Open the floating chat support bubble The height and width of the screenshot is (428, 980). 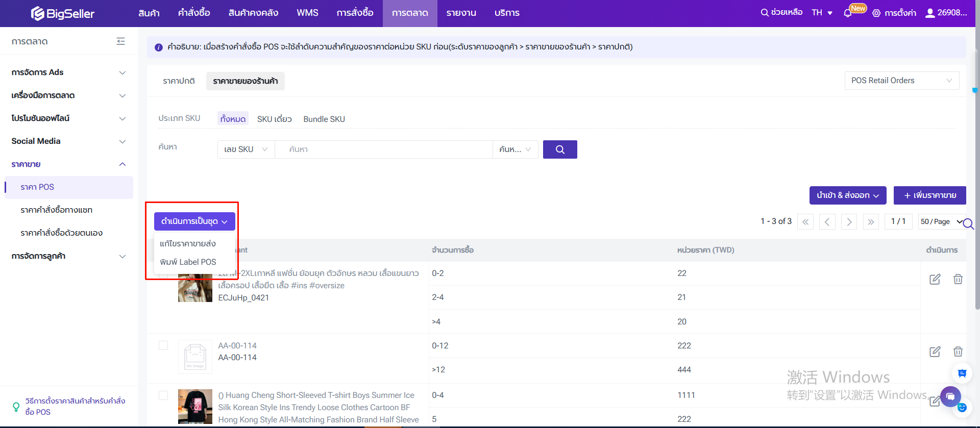pos(950,396)
